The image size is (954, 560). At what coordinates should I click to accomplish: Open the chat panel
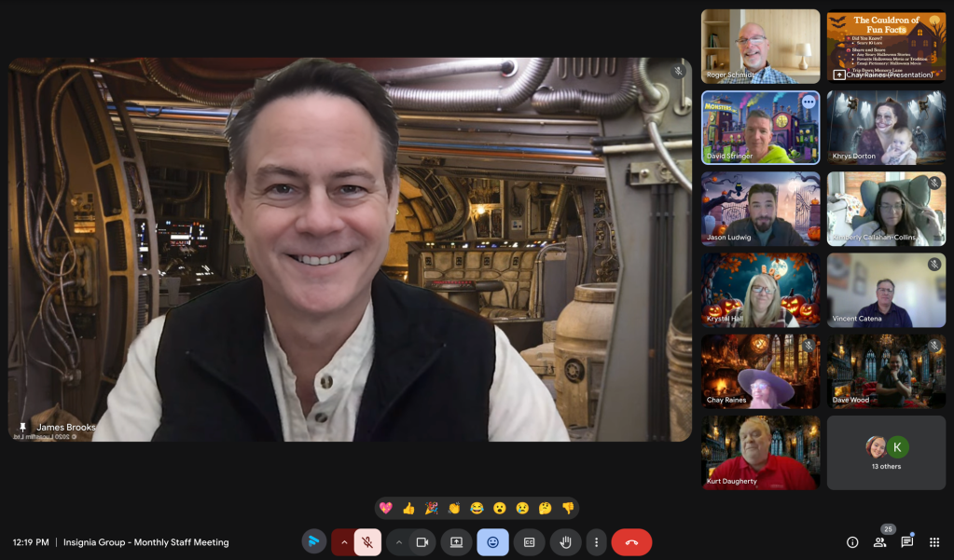pos(906,542)
